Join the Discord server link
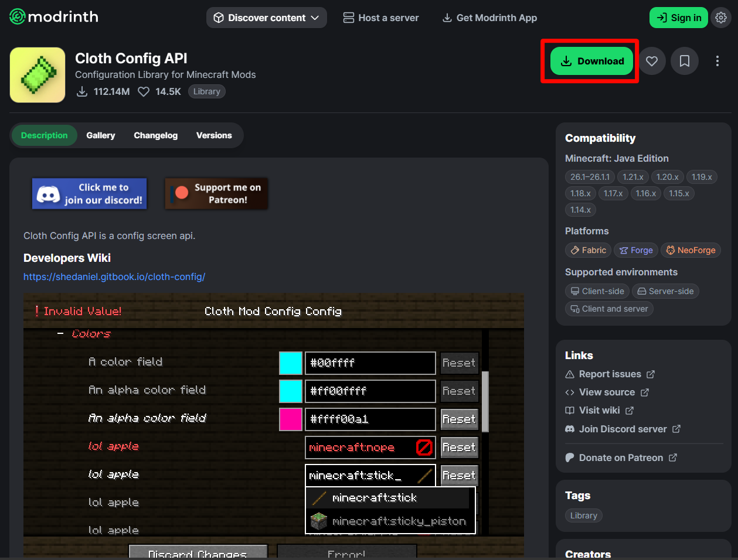The image size is (738, 560). click(623, 429)
